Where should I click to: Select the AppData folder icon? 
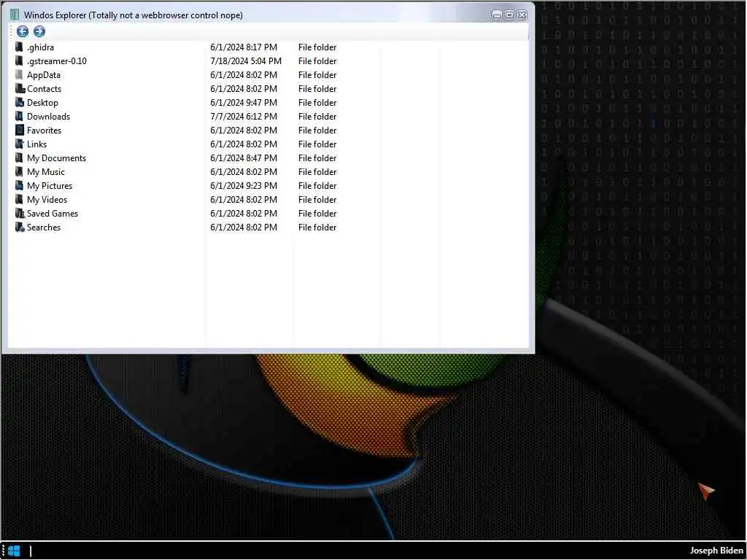tap(19, 75)
